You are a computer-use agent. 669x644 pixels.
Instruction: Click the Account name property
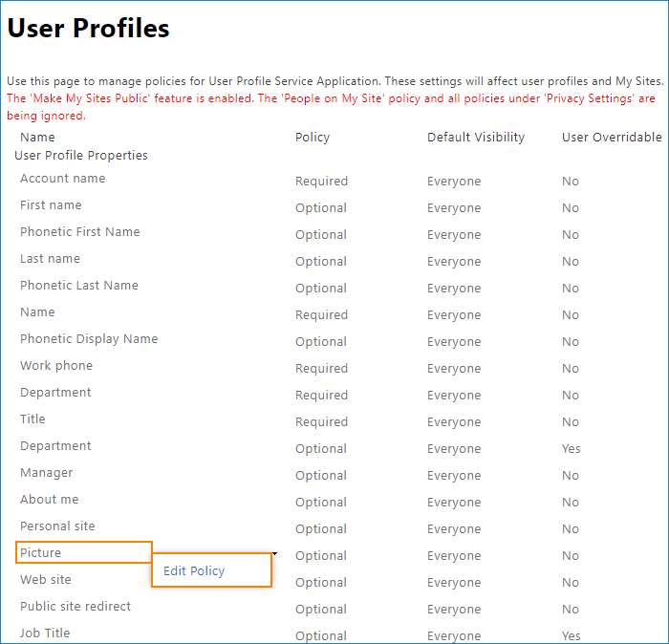coord(62,178)
